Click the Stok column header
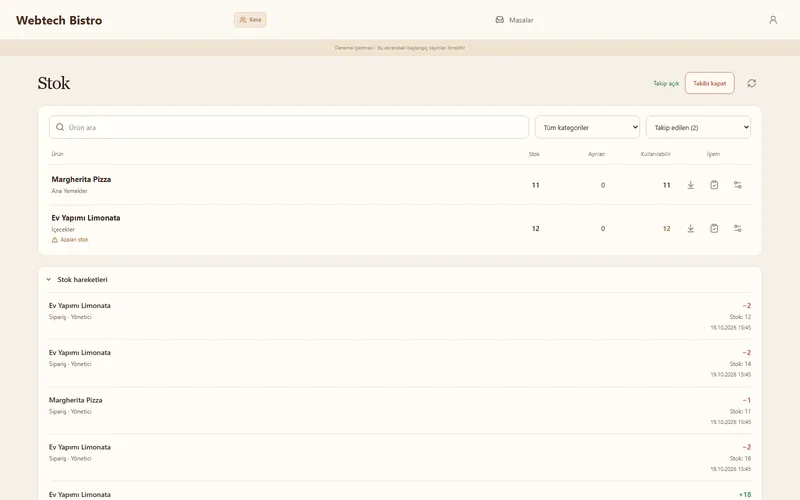Image resolution: width=800 pixels, height=500 pixels. pos(534,154)
